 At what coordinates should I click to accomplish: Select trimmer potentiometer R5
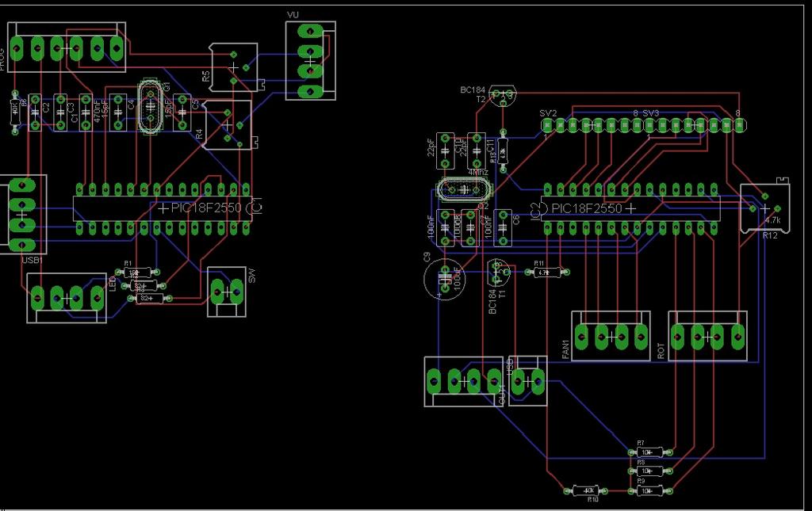pos(234,68)
